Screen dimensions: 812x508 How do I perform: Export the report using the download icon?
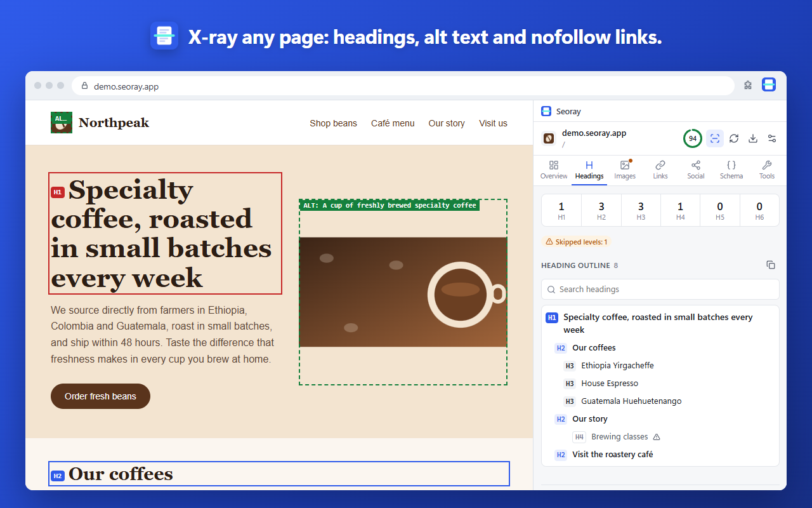click(x=753, y=138)
